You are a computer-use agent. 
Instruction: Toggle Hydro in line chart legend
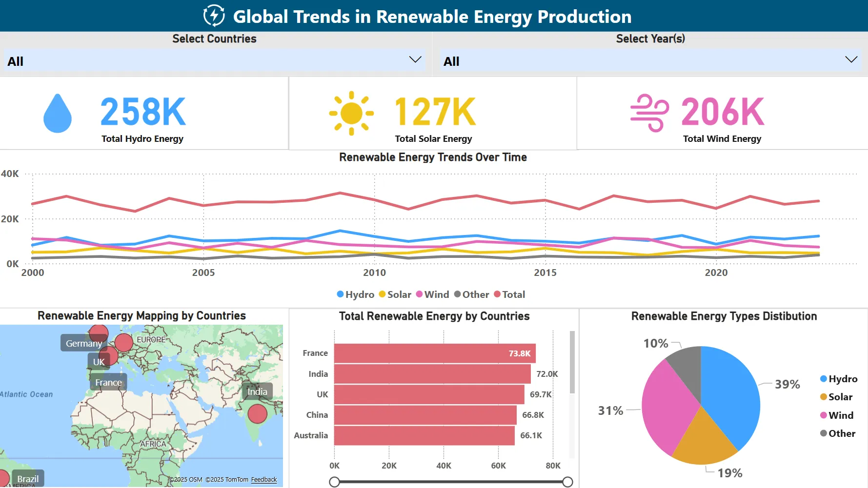(x=355, y=294)
